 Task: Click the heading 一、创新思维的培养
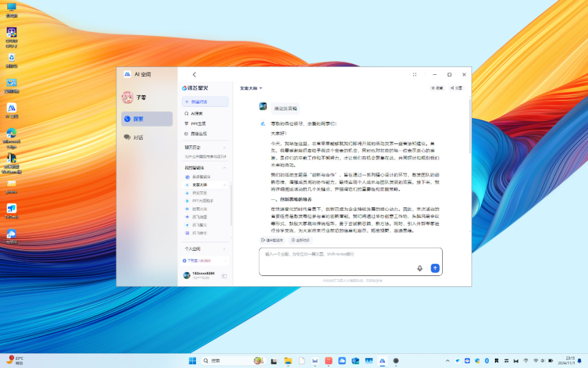[x=291, y=199]
